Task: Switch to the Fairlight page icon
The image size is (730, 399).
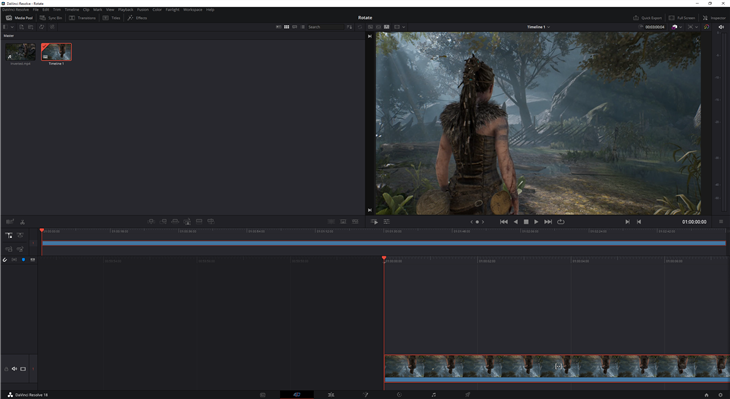Action: [433, 394]
